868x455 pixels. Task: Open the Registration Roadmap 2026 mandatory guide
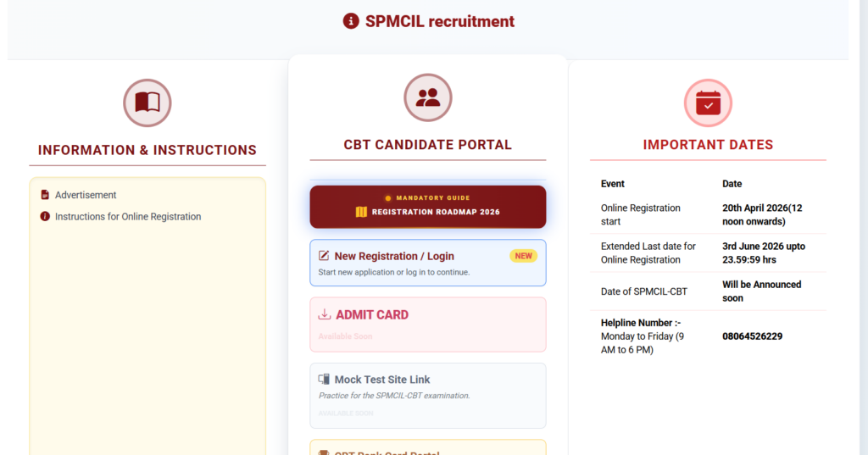click(428, 207)
